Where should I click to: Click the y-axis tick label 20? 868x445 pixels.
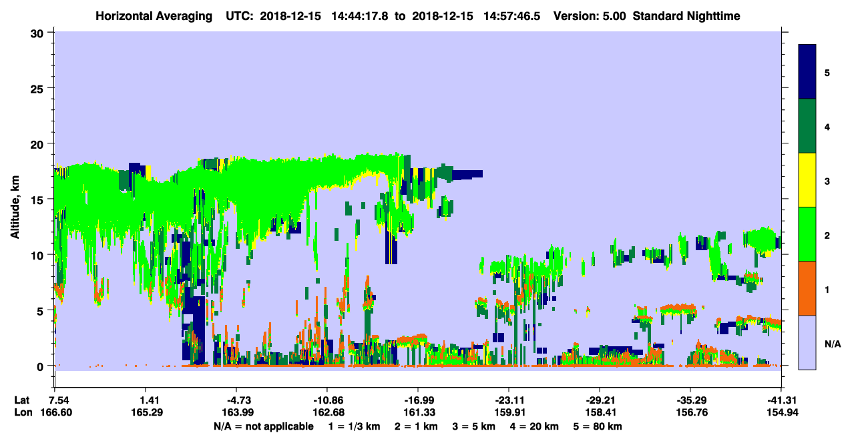click(38, 143)
